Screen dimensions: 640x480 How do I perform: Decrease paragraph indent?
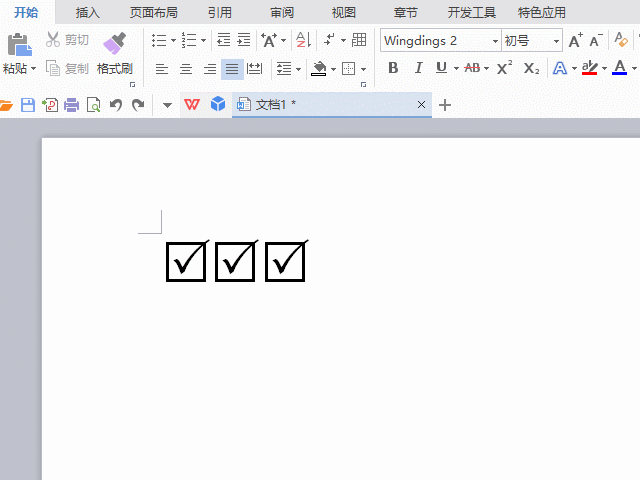pos(223,40)
